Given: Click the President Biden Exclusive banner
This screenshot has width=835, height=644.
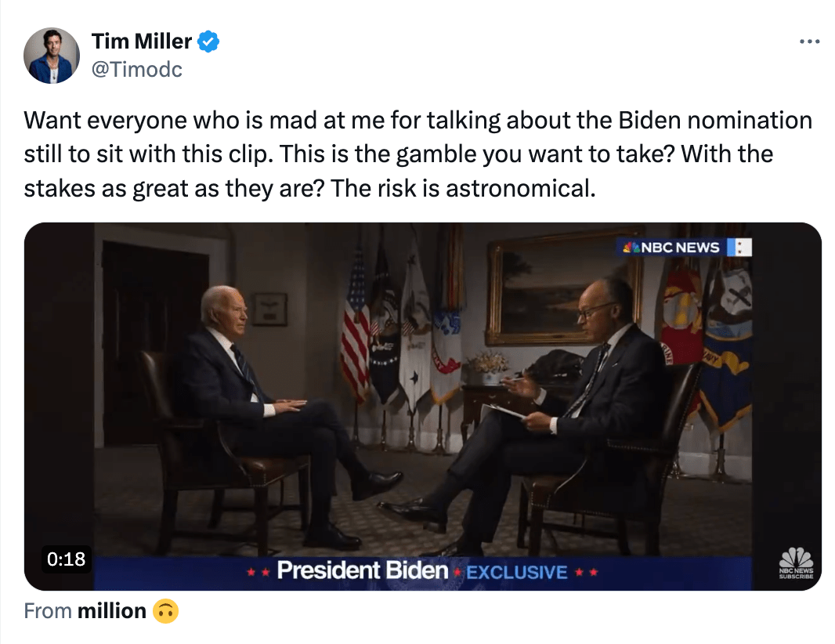Looking at the screenshot, I should (x=421, y=571).
